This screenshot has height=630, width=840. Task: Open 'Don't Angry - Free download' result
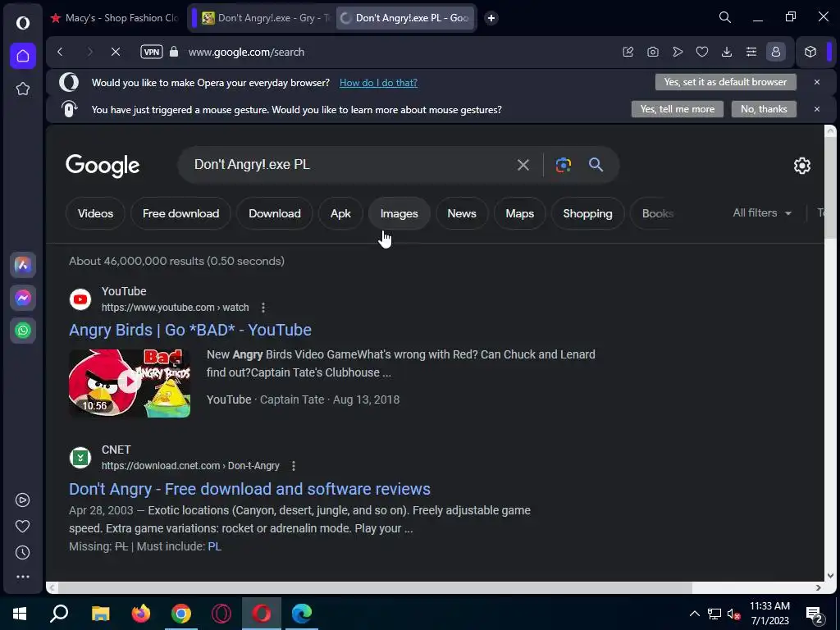coord(249,489)
